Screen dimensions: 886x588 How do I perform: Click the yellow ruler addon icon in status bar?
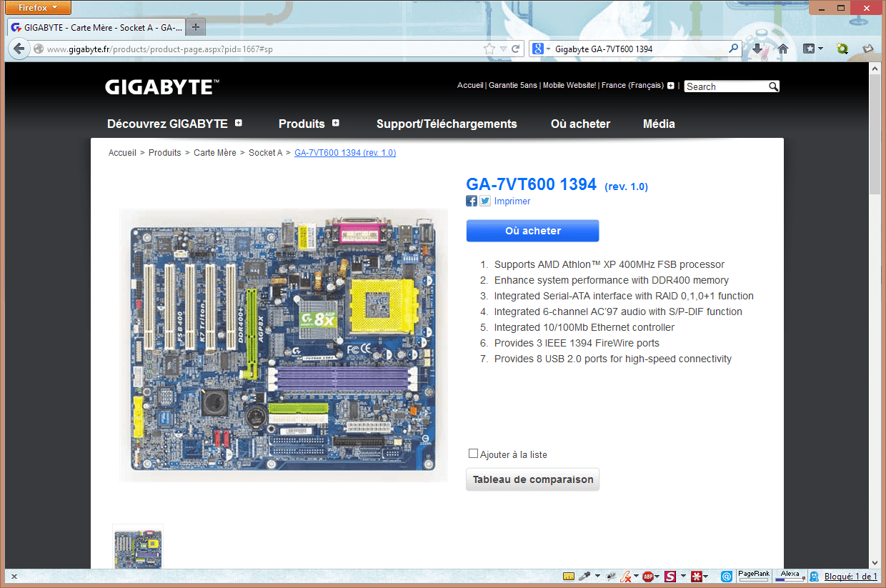[569, 577]
